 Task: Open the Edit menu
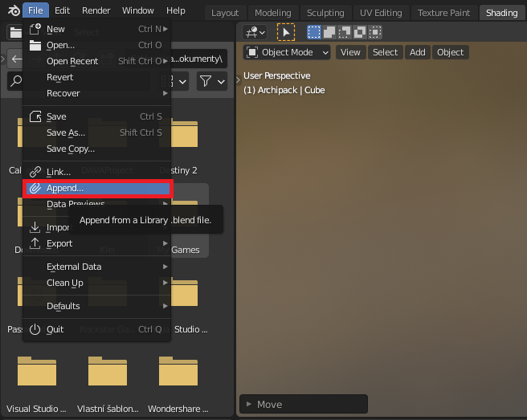pos(62,10)
